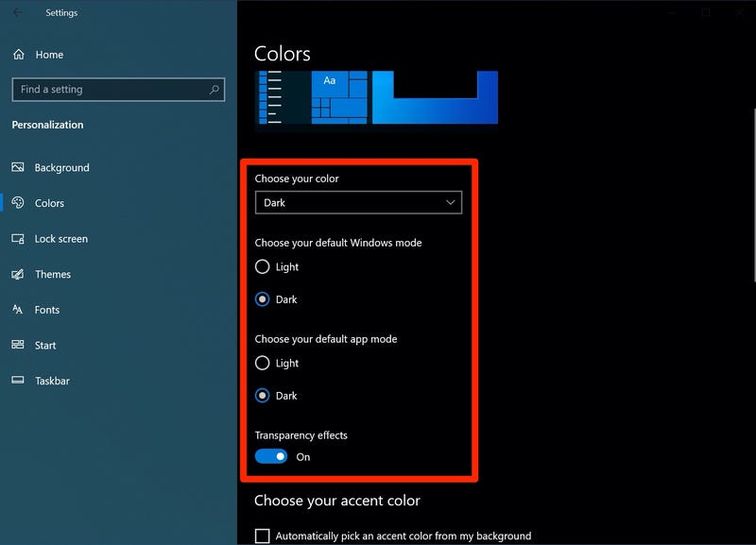Screen dimensions: 756x545
Task: Click the Start icon in the sidebar
Action: coord(19,345)
